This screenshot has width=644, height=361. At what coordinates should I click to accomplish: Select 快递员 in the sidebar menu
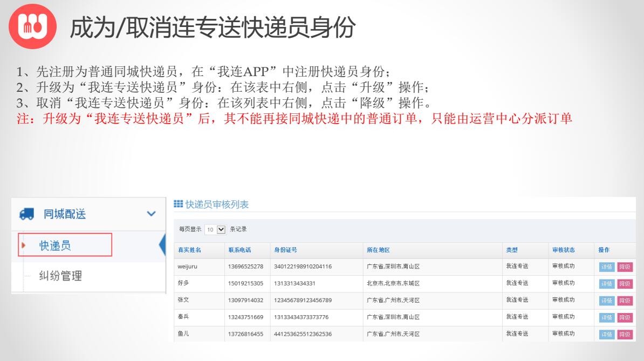pyautogui.click(x=65, y=245)
